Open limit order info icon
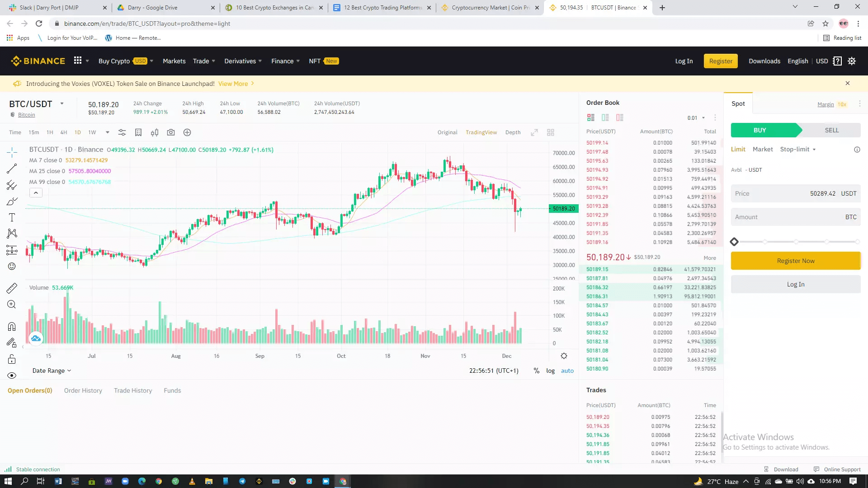This screenshot has height=488, width=868. 857,150
